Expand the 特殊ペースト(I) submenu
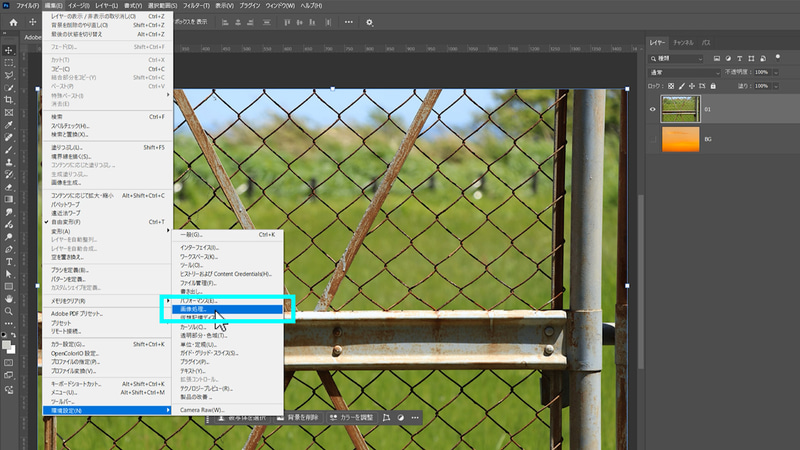Image resolution: width=800 pixels, height=450 pixels. (107, 95)
